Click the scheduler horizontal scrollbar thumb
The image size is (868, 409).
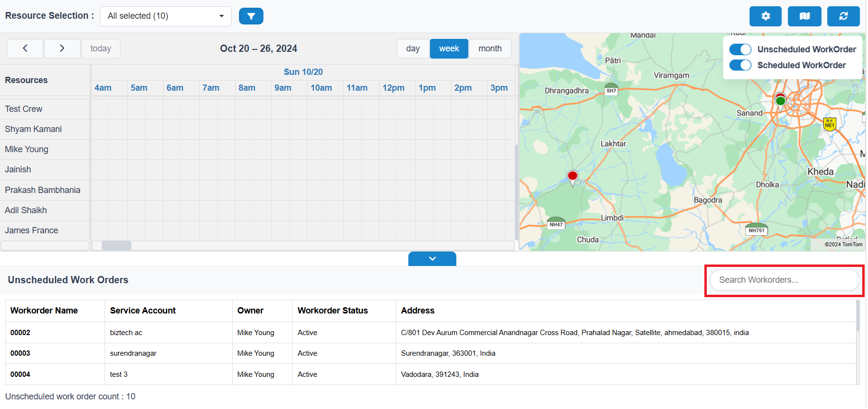point(117,245)
